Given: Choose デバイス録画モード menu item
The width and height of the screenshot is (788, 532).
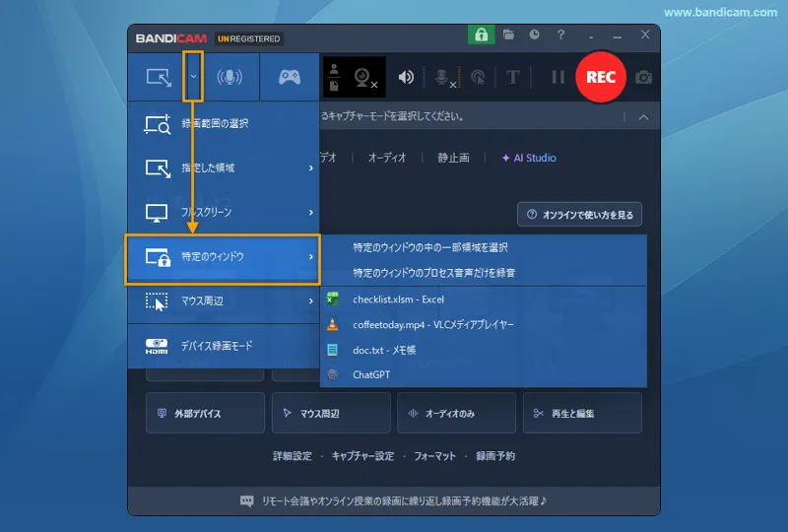Looking at the screenshot, I should pyautogui.click(x=224, y=346).
